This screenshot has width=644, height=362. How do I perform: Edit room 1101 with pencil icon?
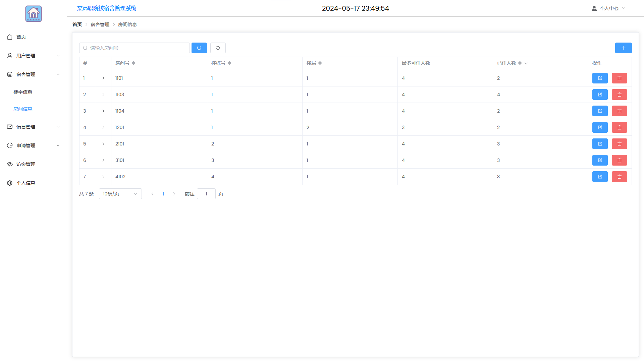pyautogui.click(x=600, y=78)
